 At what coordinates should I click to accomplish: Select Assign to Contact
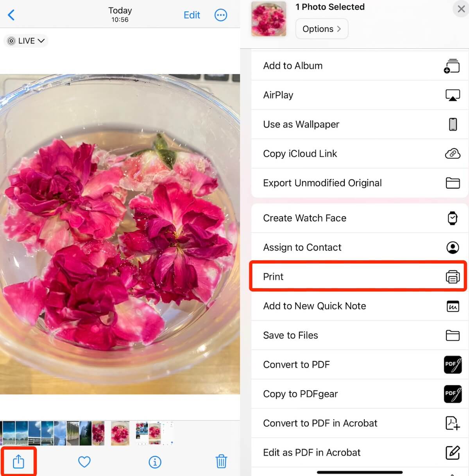click(x=360, y=247)
